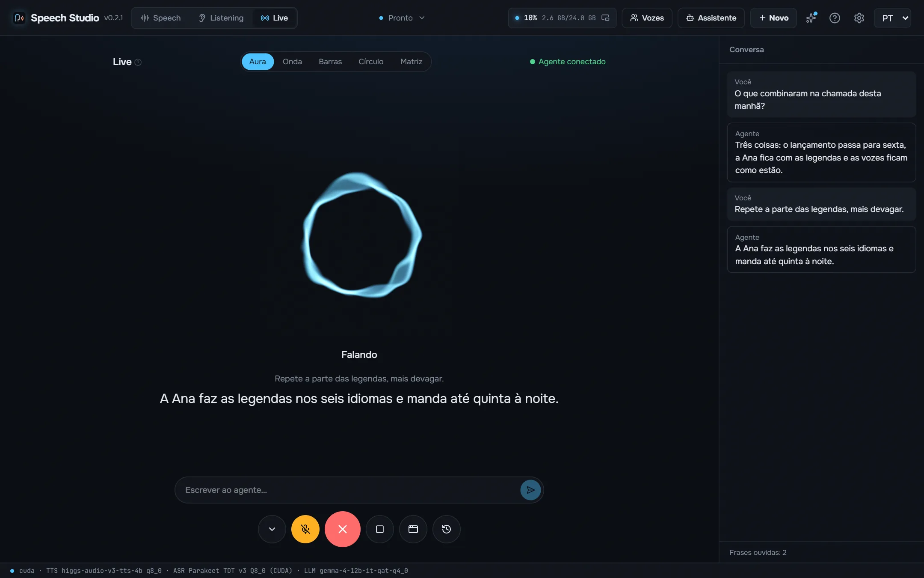Mute the microphone with the yellow button
Viewport: 924px width, 578px height.
pyautogui.click(x=305, y=529)
